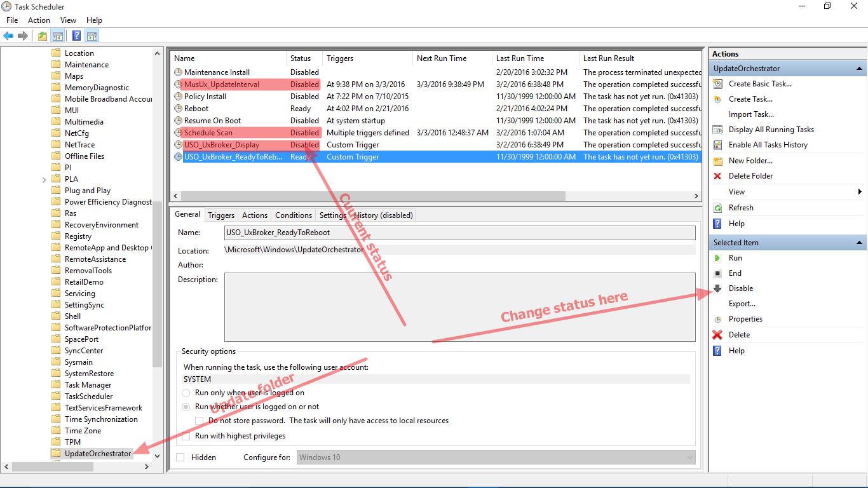868x488 pixels.
Task: Open the Action menu
Action: [x=39, y=20]
